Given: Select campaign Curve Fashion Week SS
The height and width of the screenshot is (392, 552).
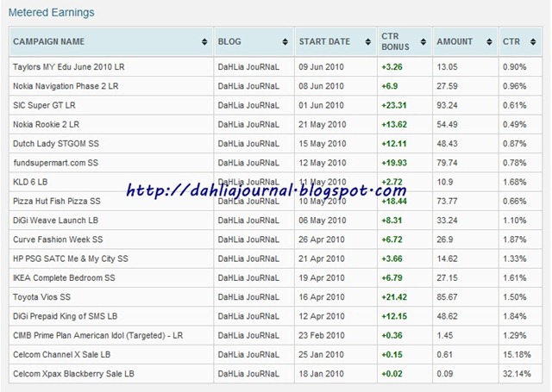Looking at the screenshot, I should (58, 240).
